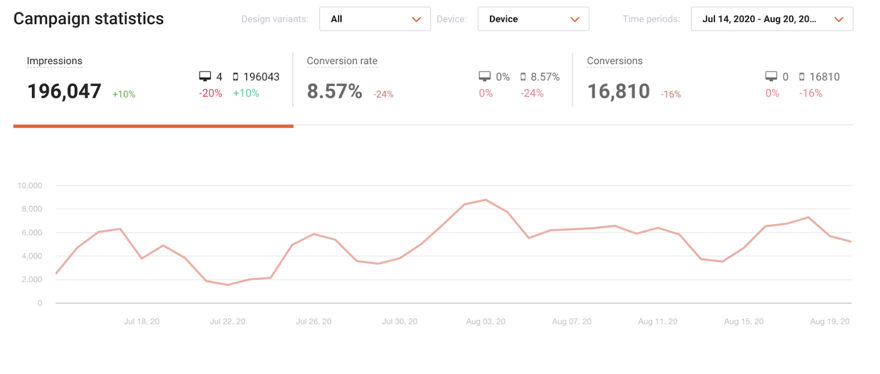The height and width of the screenshot is (374, 880).
Task: Click the Jul 26, 20 axis label
Action: (313, 322)
